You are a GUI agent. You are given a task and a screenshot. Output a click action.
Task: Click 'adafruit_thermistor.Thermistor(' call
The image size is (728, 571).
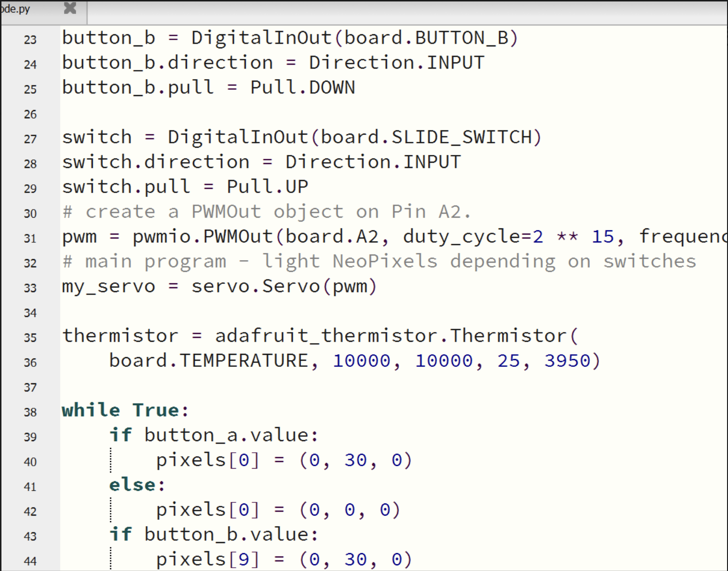pos(396,335)
